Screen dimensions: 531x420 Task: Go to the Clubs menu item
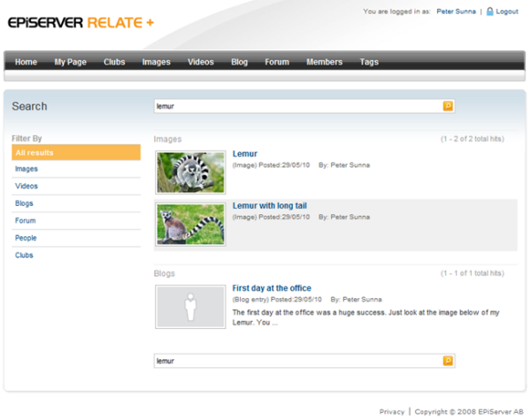click(x=114, y=62)
